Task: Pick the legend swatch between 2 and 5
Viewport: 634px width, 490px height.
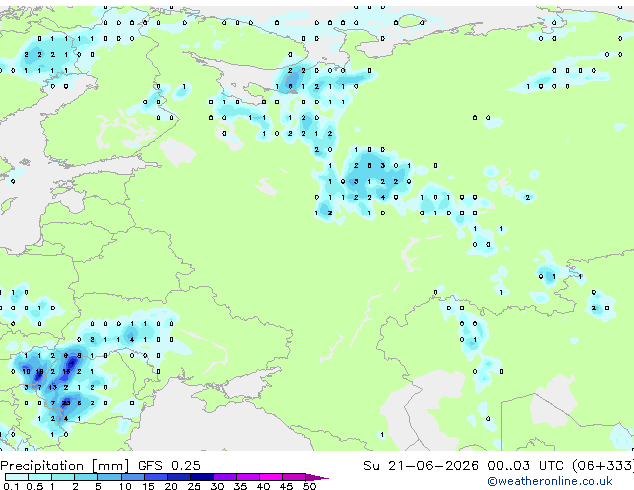Action: click(86, 477)
